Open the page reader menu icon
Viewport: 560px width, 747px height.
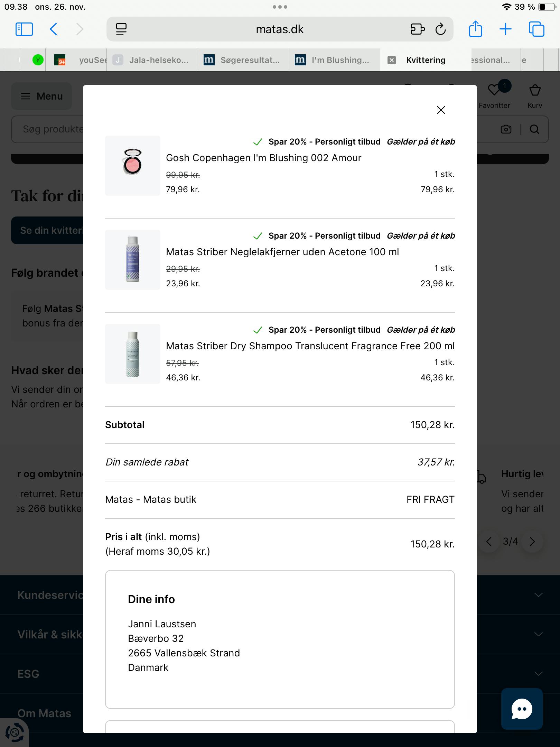[121, 29]
